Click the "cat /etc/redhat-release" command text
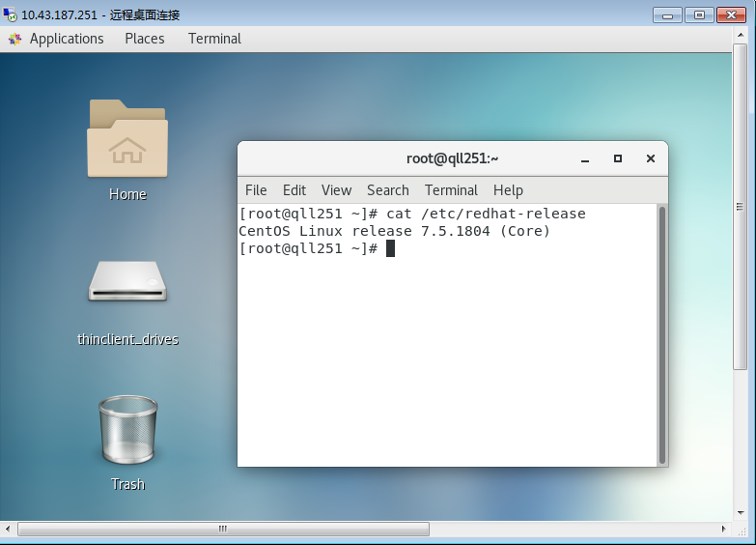756x545 pixels. click(486, 214)
